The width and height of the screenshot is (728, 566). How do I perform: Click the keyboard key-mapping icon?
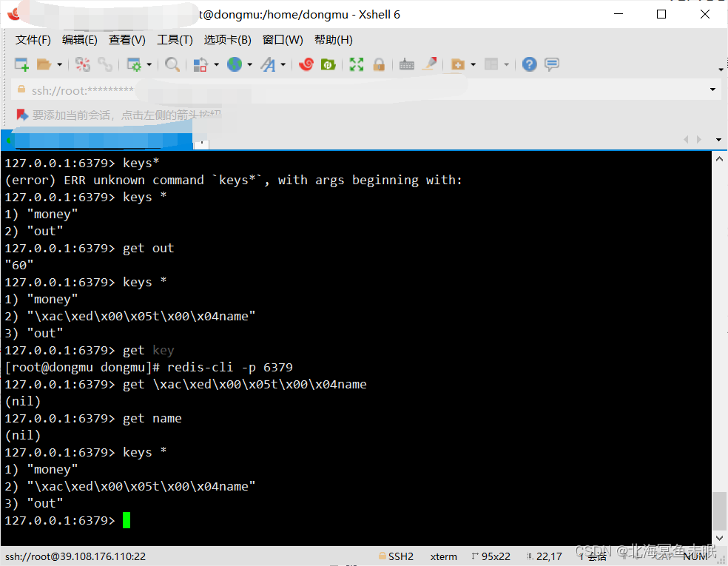click(407, 64)
